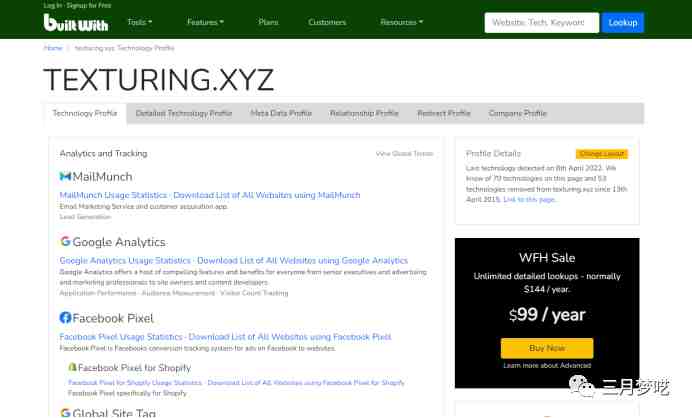The image size is (692, 418).
Task: Open the Features dropdown menu
Action: point(205,22)
